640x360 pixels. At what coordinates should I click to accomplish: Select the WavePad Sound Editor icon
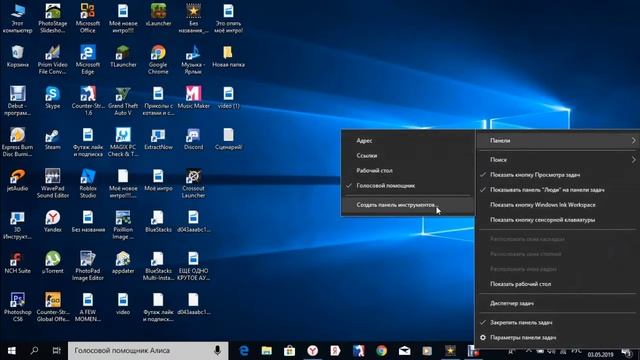point(53,183)
